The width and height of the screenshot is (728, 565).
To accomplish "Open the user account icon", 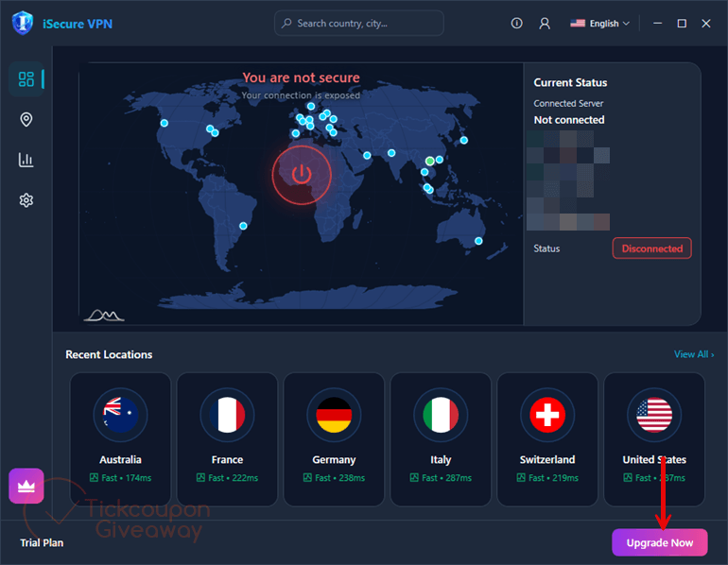I will [x=545, y=24].
